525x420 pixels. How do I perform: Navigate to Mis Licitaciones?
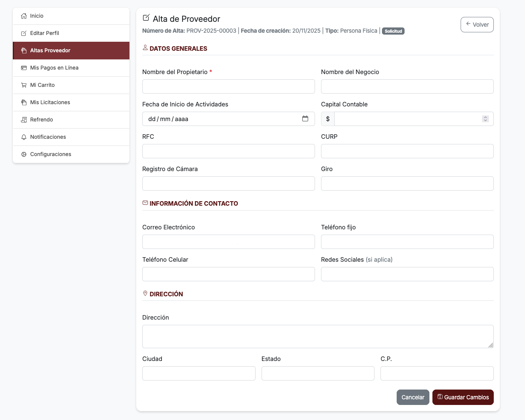(71, 102)
